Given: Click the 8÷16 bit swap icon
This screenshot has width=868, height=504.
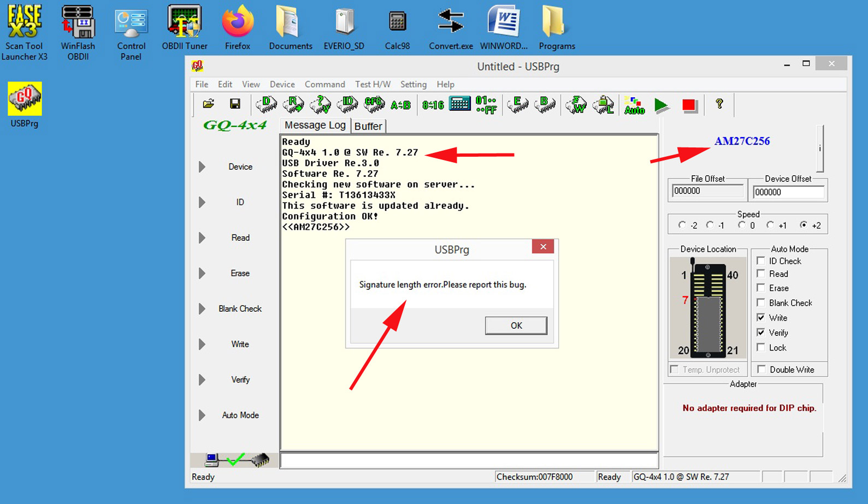Looking at the screenshot, I should pyautogui.click(x=433, y=105).
